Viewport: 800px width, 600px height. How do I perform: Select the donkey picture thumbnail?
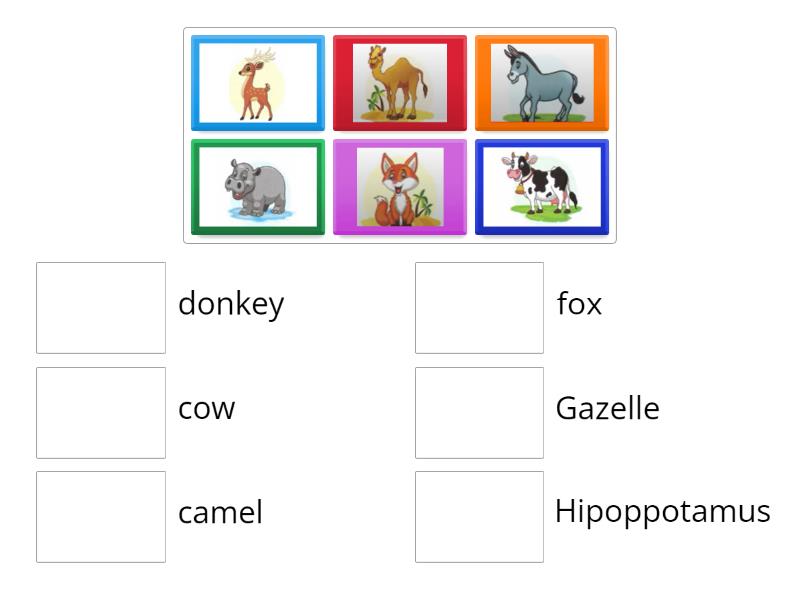[542, 83]
